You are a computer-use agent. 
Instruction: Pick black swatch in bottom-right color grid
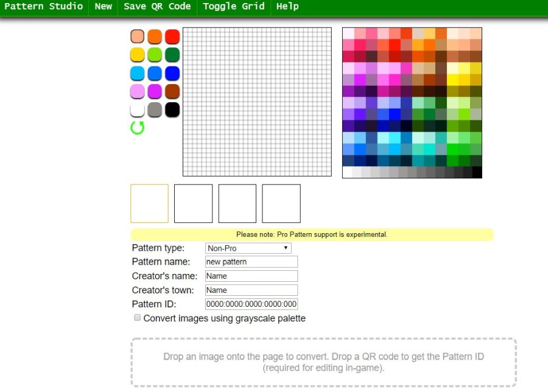coord(477,172)
